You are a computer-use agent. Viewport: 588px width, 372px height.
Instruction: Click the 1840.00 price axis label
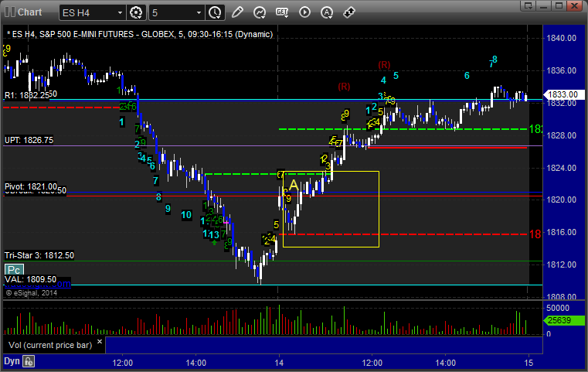tap(562, 38)
